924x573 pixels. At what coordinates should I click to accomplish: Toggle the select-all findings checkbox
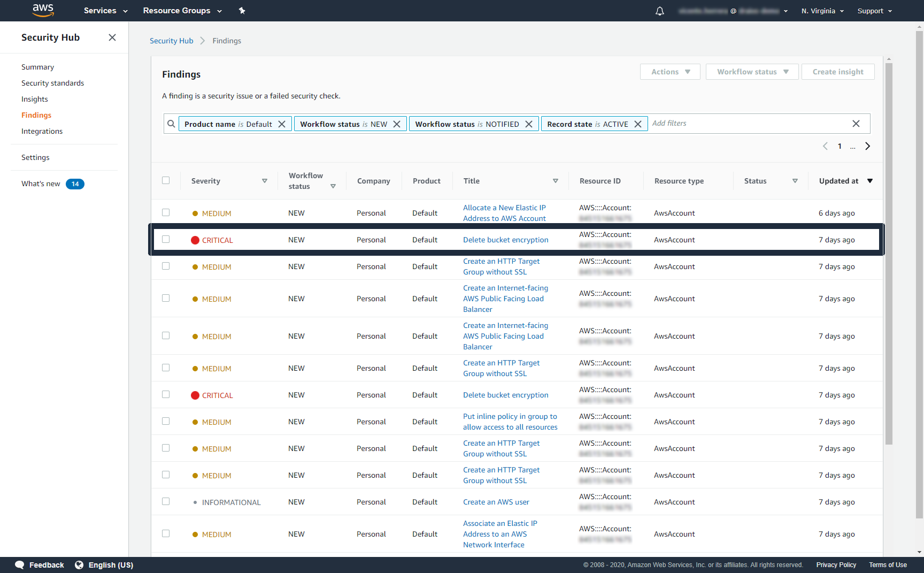pyautogui.click(x=166, y=180)
